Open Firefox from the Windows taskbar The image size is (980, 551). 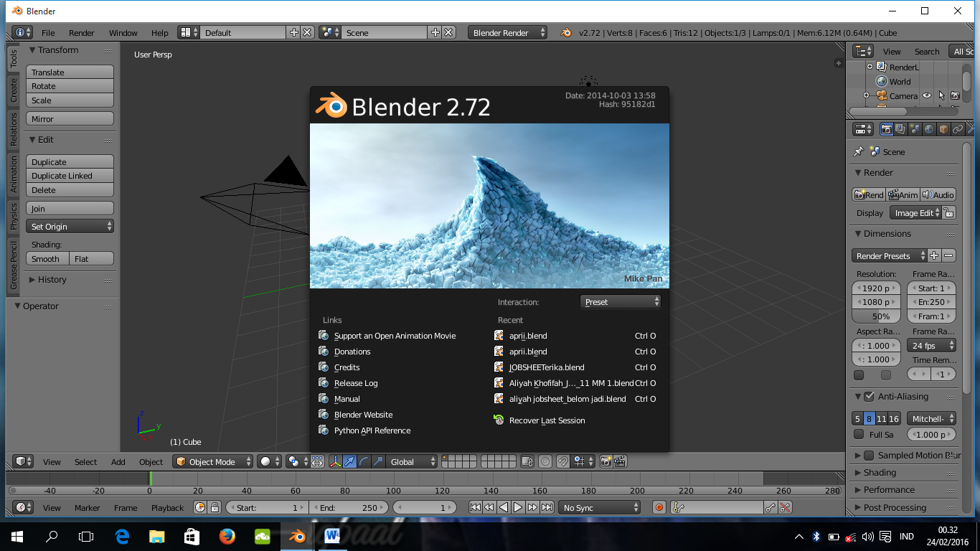(228, 536)
